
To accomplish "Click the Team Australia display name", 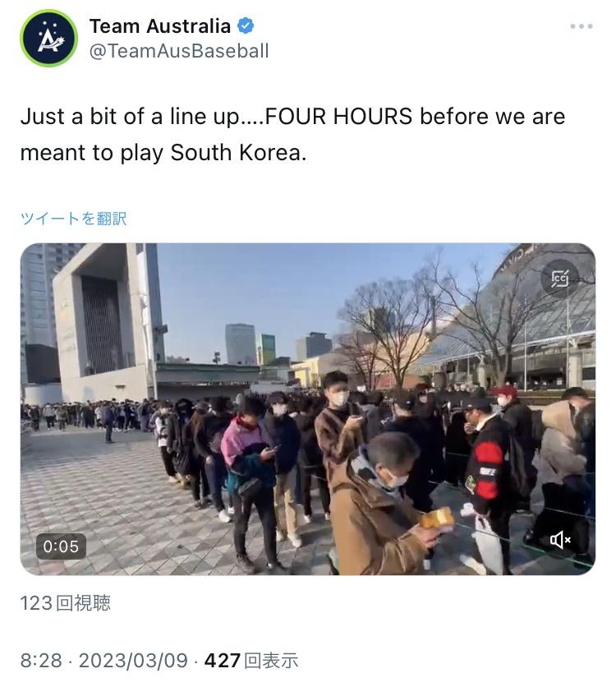I will coord(160,26).
